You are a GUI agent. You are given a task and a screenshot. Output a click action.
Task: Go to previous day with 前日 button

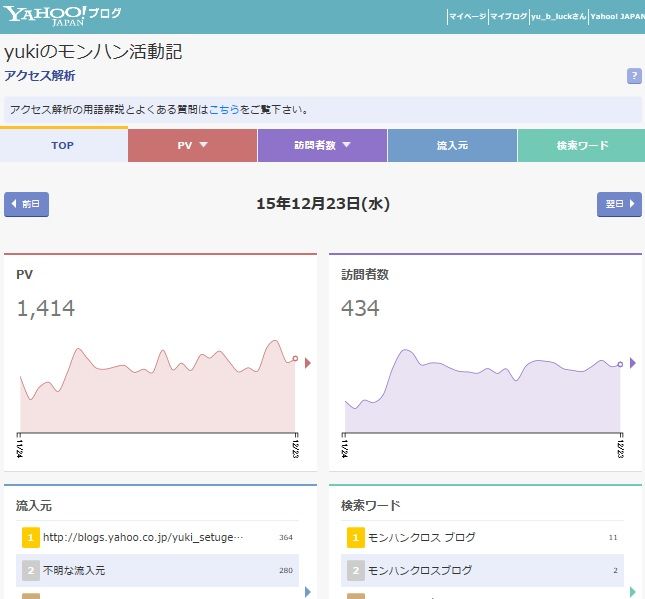pos(26,204)
